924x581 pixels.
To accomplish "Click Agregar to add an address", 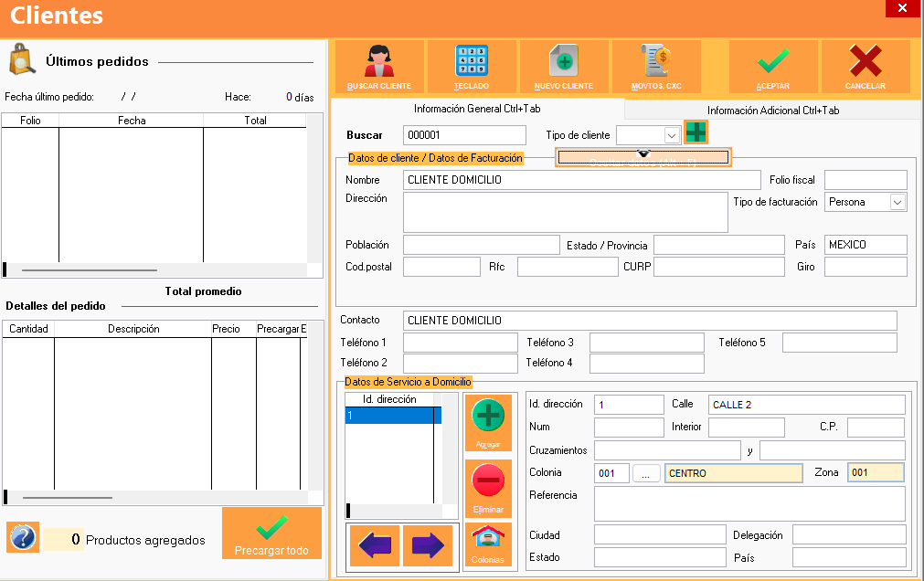I will (488, 423).
